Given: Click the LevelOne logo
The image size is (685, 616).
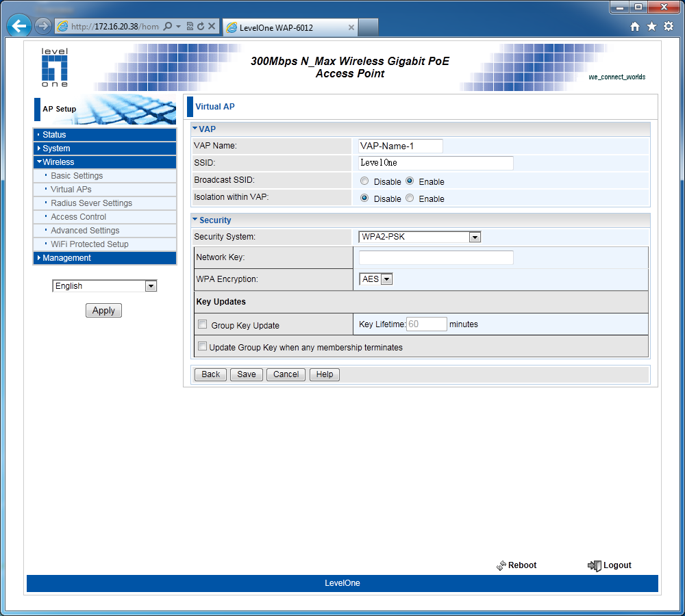Looking at the screenshot, I should click(55, 67).
